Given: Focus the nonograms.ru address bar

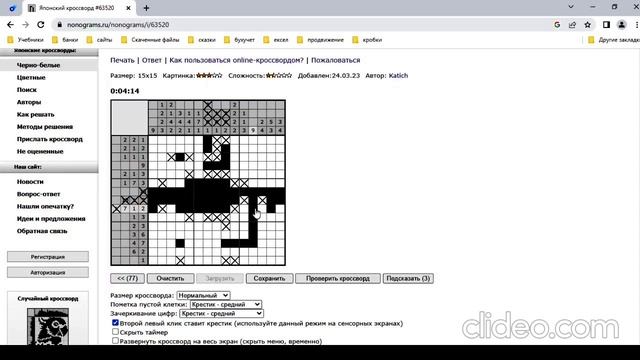Looking at the screenshot, I should click(302, 25).
